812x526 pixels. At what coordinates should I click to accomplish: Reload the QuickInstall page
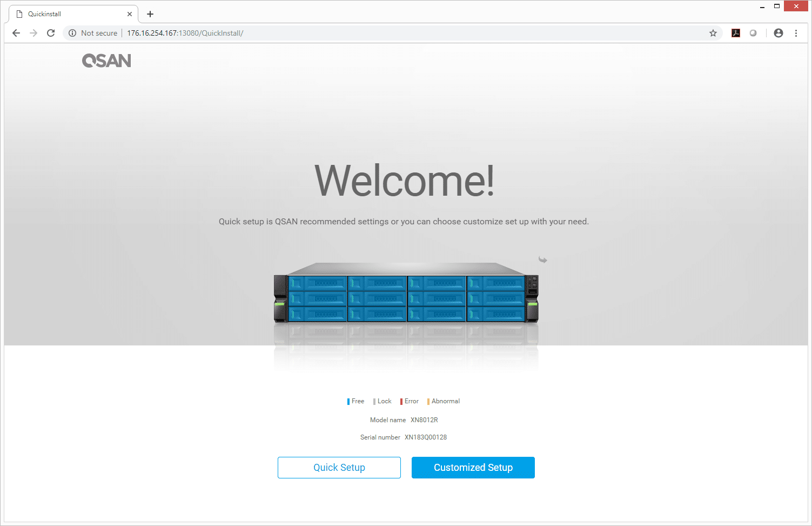click(51, 33)
